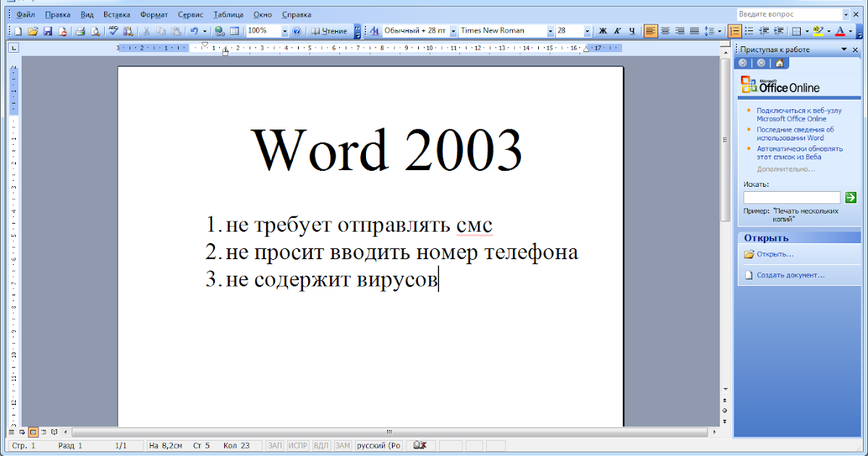Save the document with the floppy icon
Viewport: 868px width, 456px height.
48,31
